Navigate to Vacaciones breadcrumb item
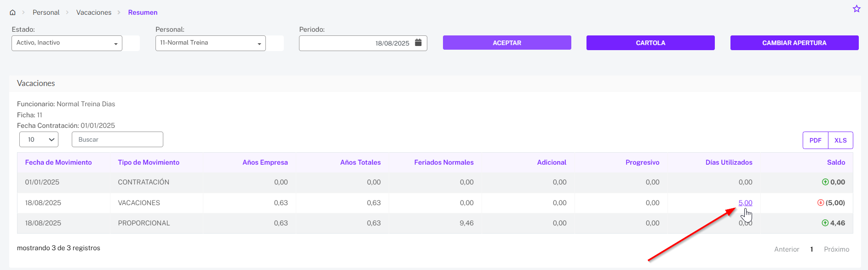The width and height of the screenshot is (868, 270). click(94, 12)
